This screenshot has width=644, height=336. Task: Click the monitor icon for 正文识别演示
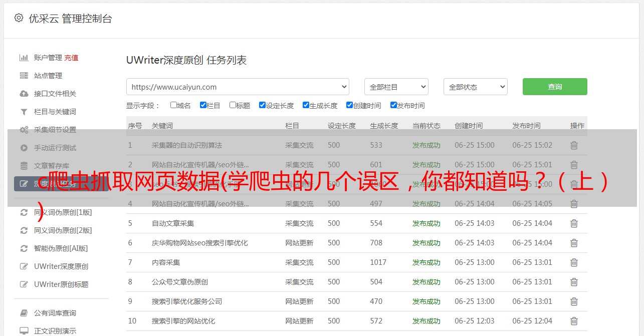coord(24,331)
